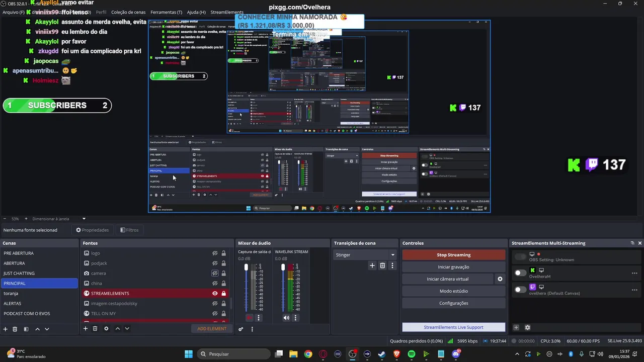Open source properties gear in Fontes toolbar
Image resolution: width=644 pixels, height=362 pixels.
click(106, 328)
